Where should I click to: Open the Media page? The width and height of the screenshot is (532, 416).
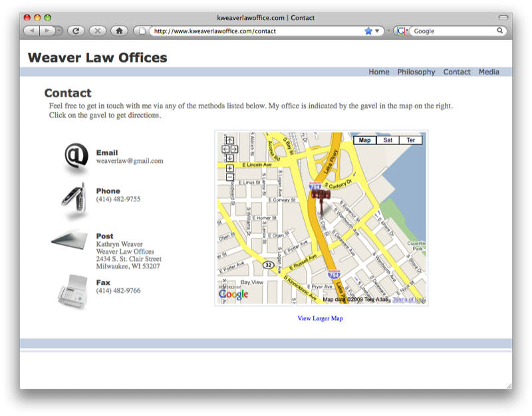point(489,72)
